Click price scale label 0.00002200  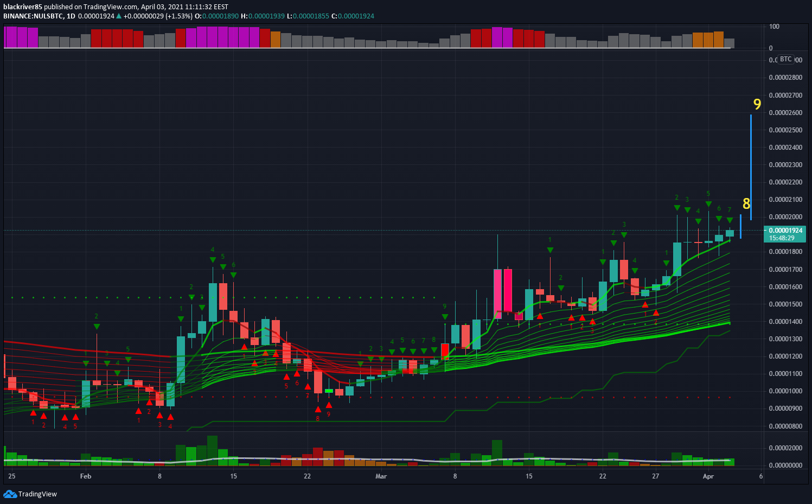click(785, 182)
